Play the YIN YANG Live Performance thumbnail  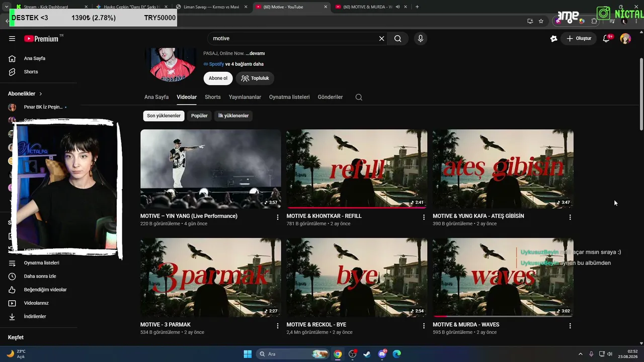point(211,168)
